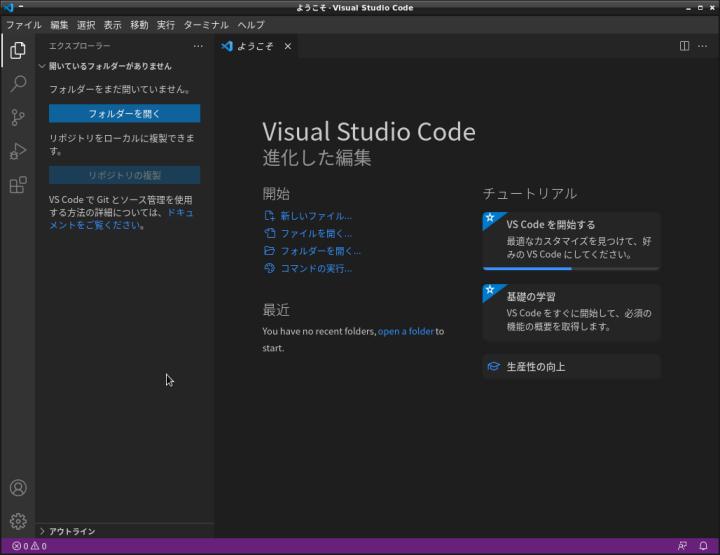Expand the アウトライン section
Screen dimensions: 720x555
click(67, 531)
